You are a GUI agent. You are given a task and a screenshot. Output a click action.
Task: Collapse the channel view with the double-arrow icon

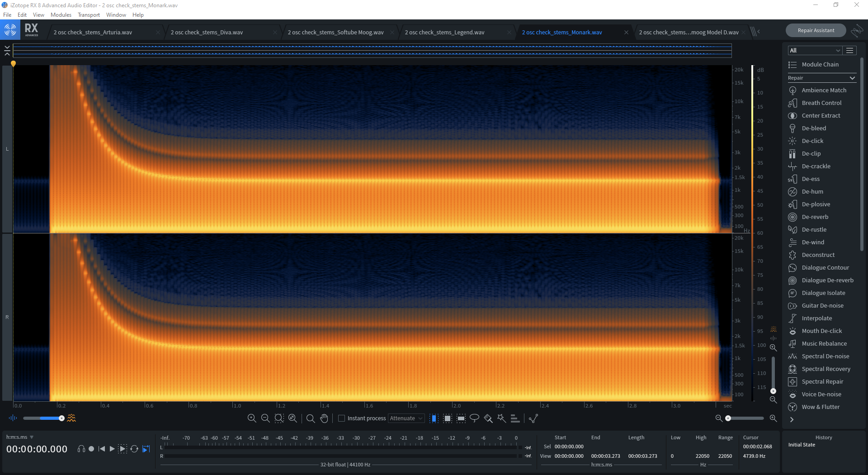pos(7,51)
